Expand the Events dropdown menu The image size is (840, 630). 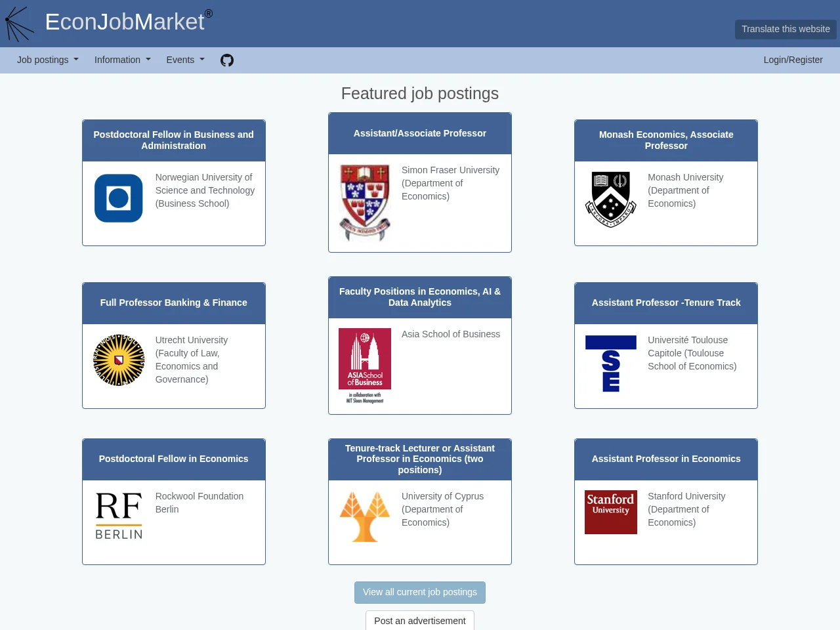(186, 60)
